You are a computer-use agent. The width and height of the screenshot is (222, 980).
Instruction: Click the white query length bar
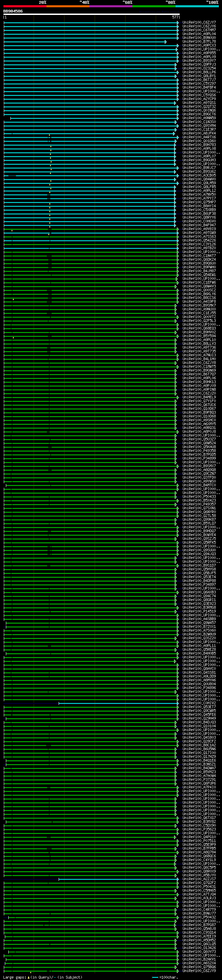(92, 15)
